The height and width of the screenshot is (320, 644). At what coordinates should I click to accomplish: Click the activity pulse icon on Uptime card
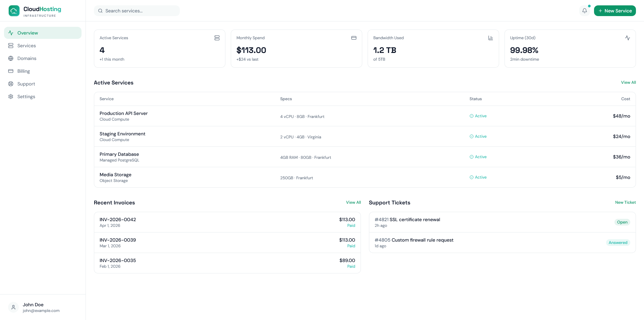click(627, 38)
